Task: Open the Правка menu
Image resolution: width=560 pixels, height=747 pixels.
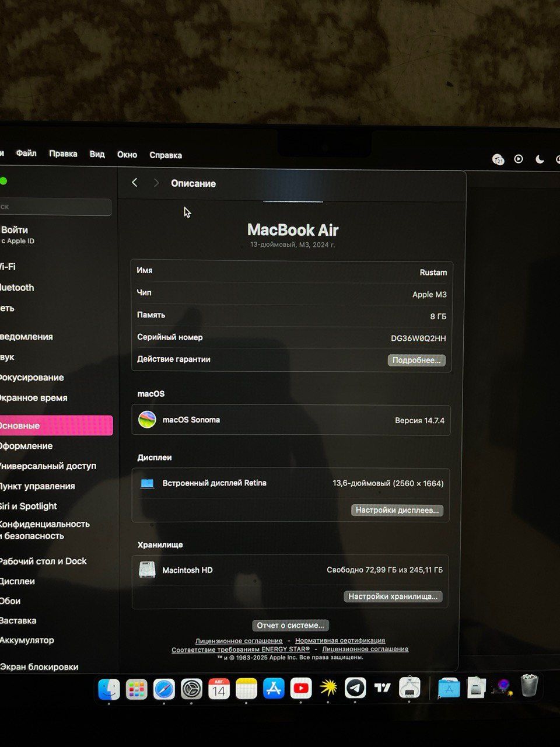Action: (x=63, y=154)
